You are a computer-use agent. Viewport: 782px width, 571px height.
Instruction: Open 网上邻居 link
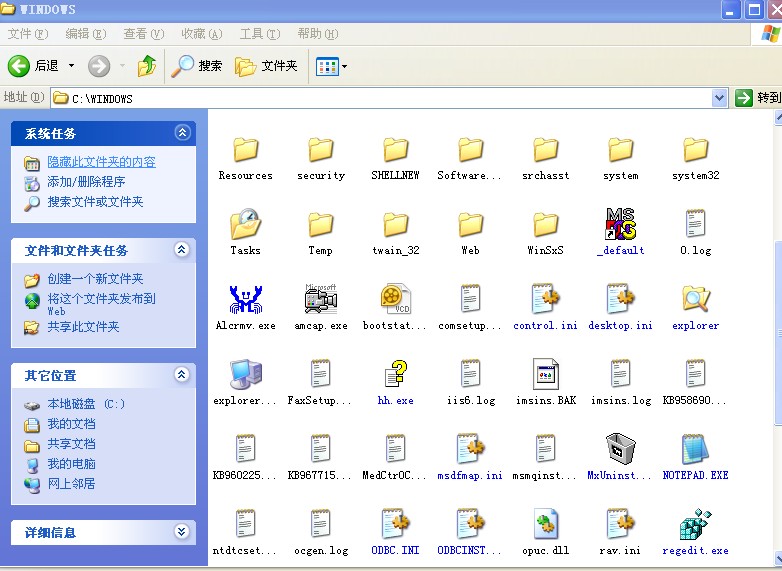[x=71, y=484]
